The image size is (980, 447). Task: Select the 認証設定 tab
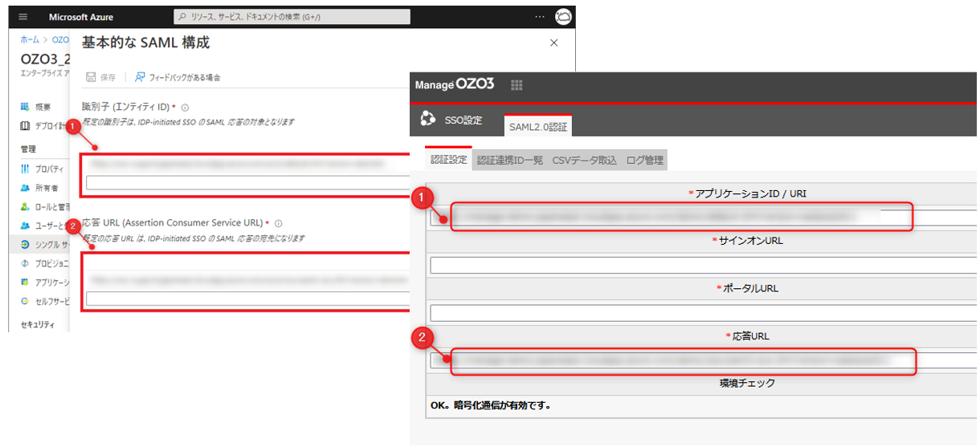pyautogui.click(x=449, y=159)
